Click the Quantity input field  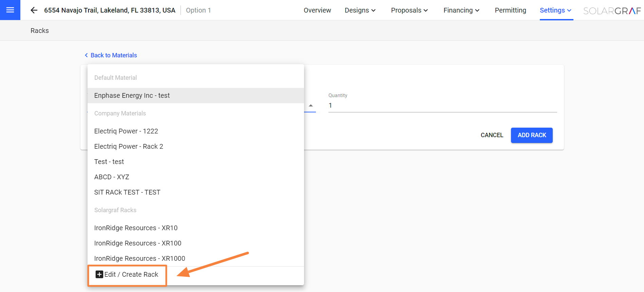tap(442, 106)
